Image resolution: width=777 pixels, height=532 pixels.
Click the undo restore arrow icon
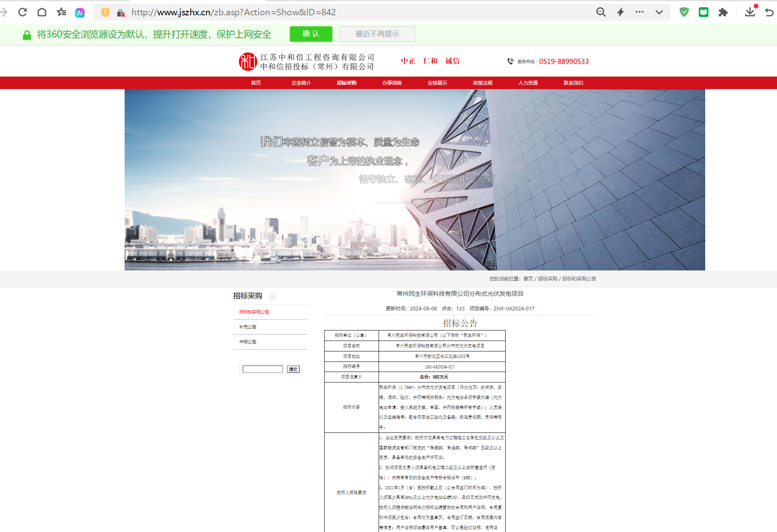[x=769, y=12]
